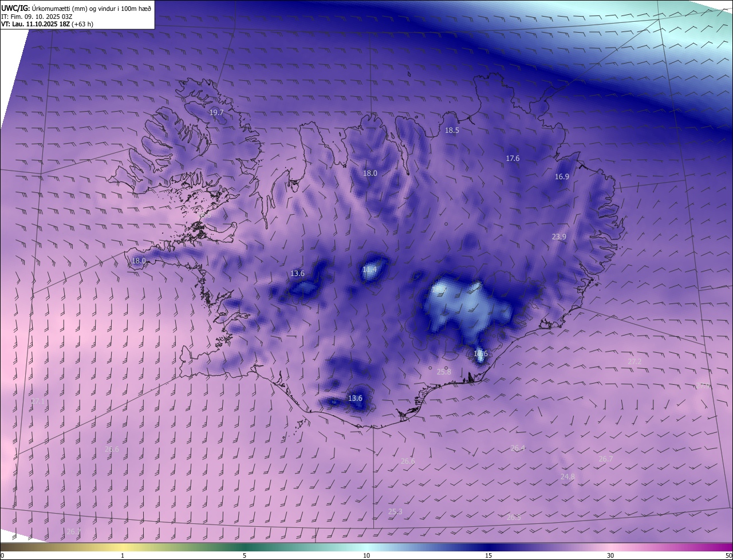The width and height of the screenshot is (733, 560).
Task: Click the 14.6 value near the southeast coast
Action: click(x=480, y=354)
